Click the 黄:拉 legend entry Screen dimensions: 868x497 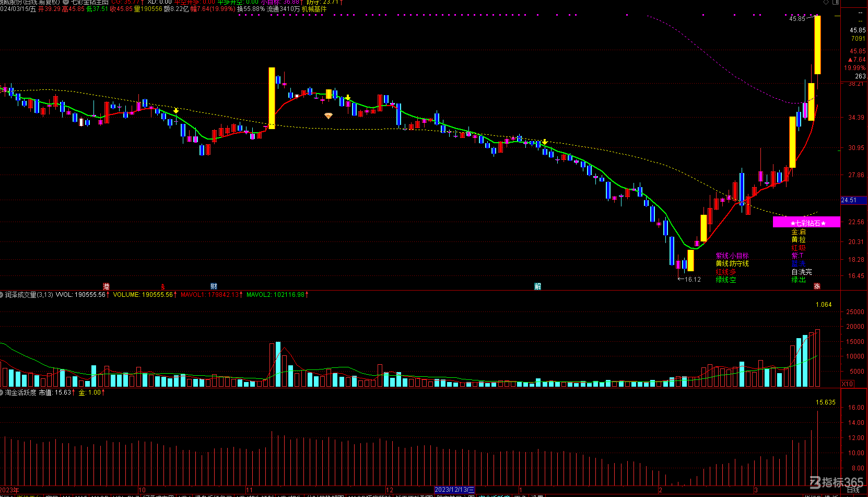pyautogui.click(x=799, y=239)
